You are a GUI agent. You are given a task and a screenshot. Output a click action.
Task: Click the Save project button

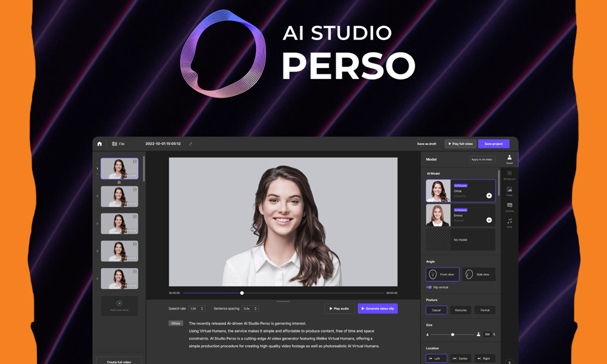coord(493,144)
